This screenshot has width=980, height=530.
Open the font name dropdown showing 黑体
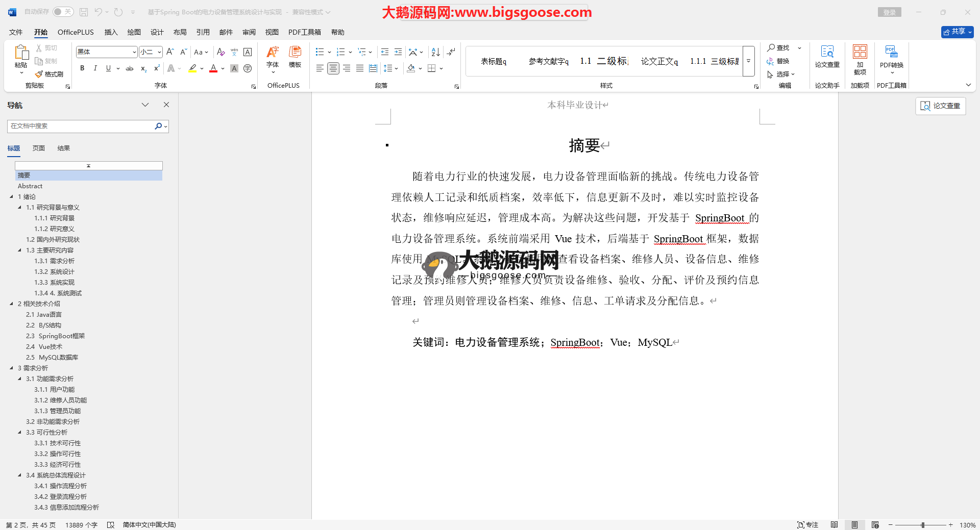[134, 52]
